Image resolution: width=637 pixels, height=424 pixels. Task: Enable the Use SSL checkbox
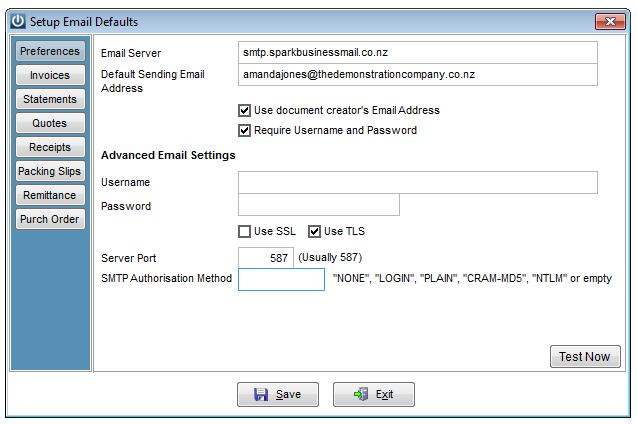244,231
